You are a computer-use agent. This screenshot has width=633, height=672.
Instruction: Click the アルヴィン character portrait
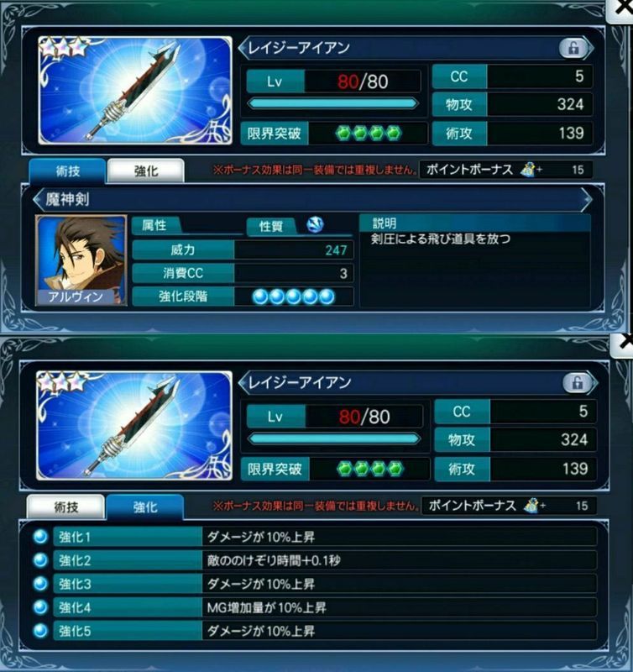81,260
